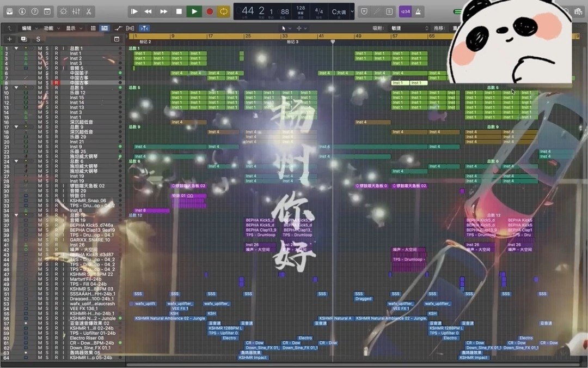588x368 pixels.
Task: Click the purple count-in 1234 button
Action: point(405,11)
